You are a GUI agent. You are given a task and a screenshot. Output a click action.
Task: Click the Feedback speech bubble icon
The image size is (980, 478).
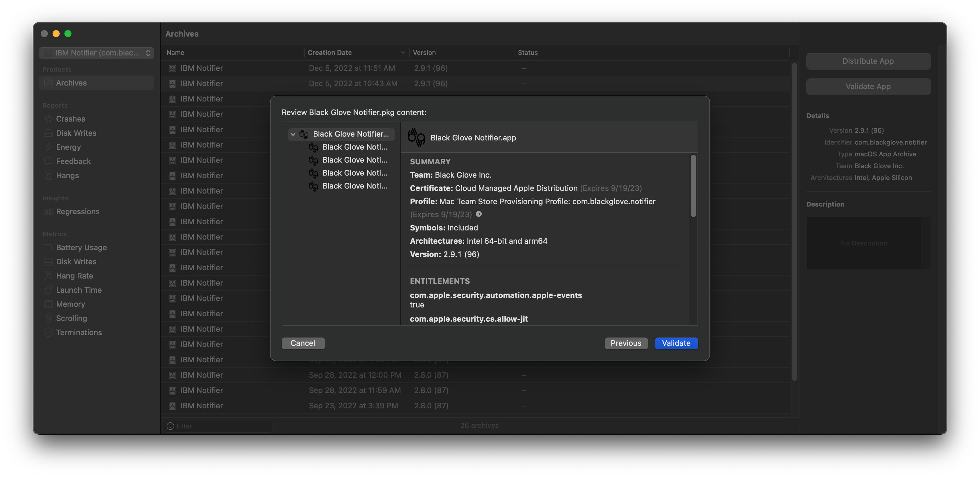(x=48, y=161)
